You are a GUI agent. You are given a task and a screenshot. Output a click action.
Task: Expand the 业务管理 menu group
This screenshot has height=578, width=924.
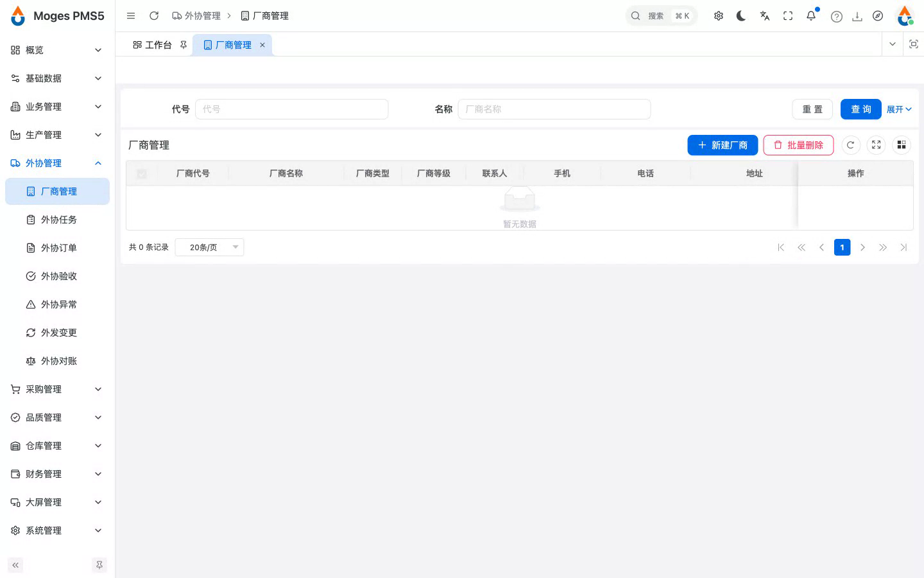coord(57,107)
